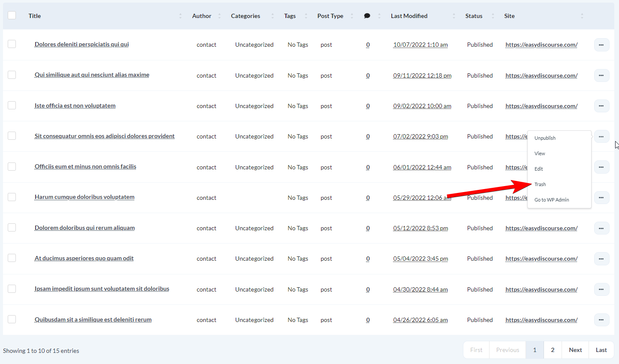Click ellipsis button for Sit consequatur omnis row
619x364 pixels.
601,137
